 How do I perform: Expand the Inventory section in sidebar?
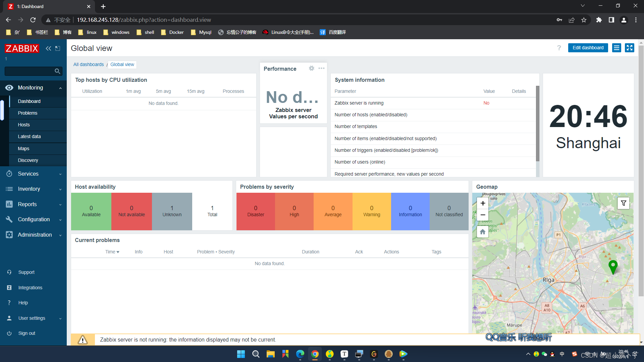(x=33, y=189)
